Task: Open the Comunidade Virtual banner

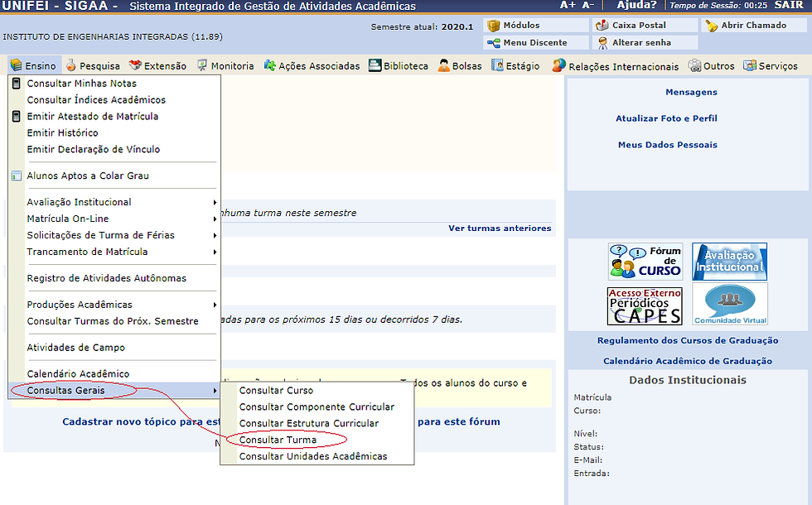Action: 730,305
